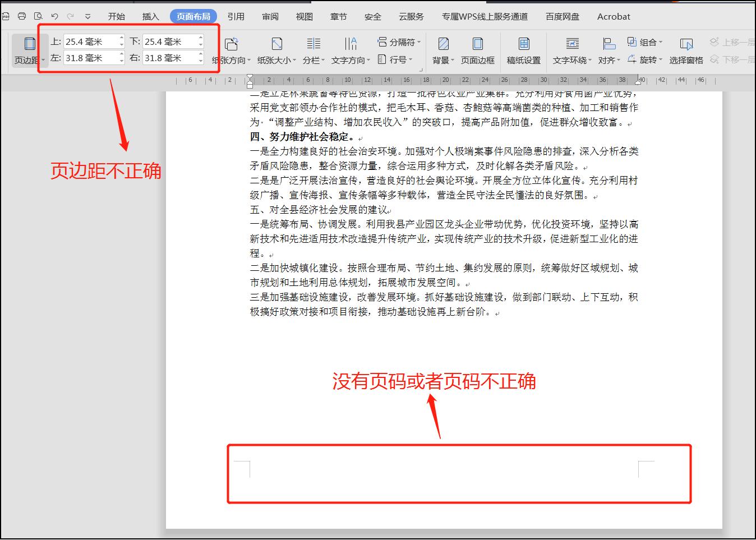Open print preview via magnifier icon
The width and height of the screenshot is (756, 540).
[38, 16]
